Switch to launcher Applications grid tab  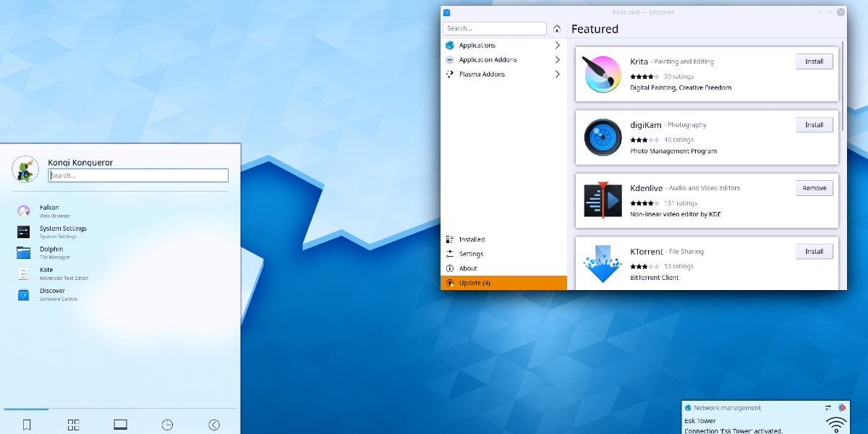tap(73, 425)
